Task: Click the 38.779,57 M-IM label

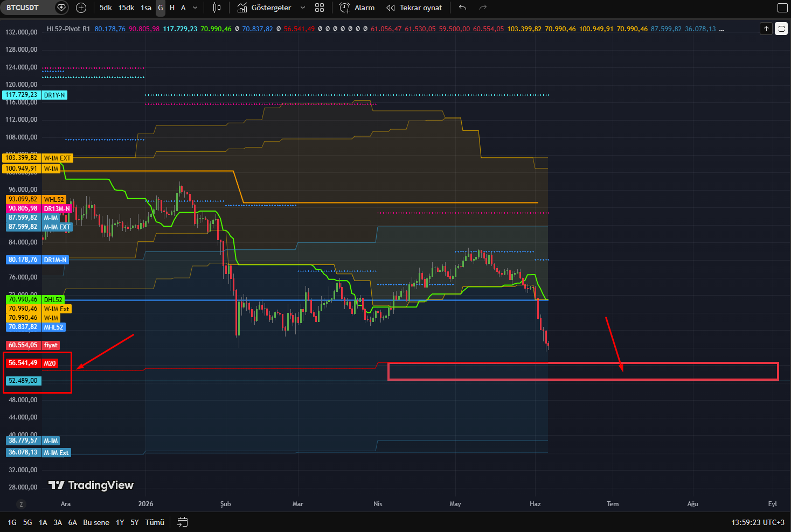Action: point(33,440)
